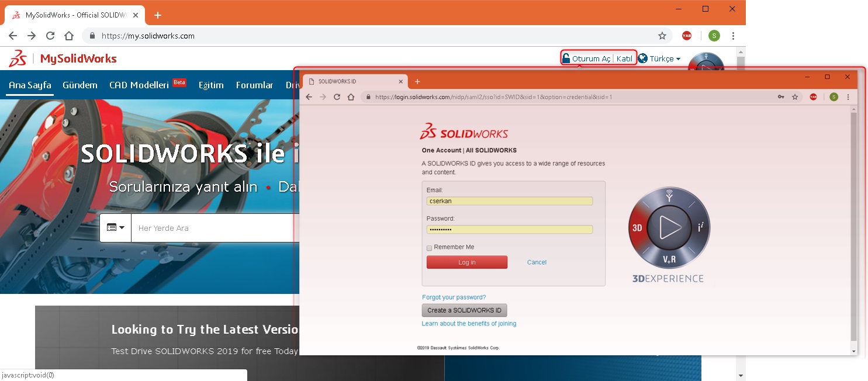
Task: Click the reload icon in main browser
Action: point(50,36)
